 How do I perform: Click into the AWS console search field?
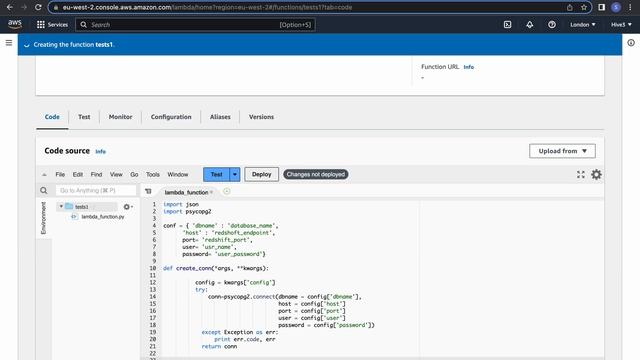coord(195,25)
